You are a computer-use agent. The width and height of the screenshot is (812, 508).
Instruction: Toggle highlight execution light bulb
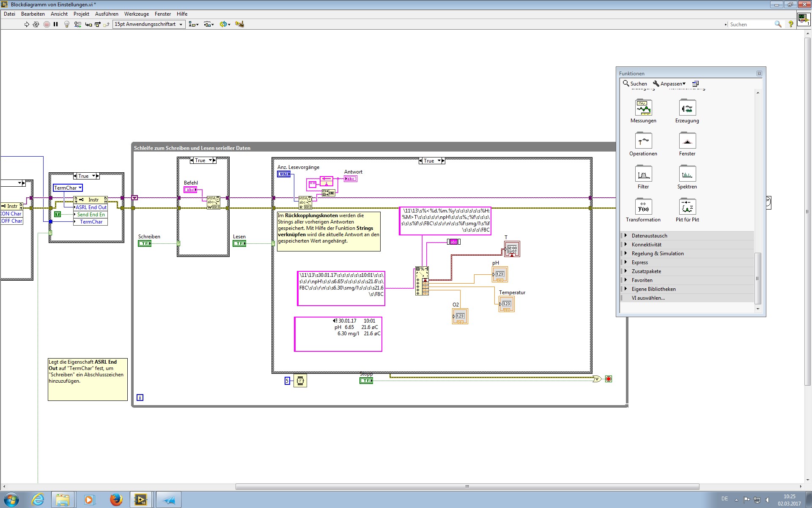(x=66, y=24)
